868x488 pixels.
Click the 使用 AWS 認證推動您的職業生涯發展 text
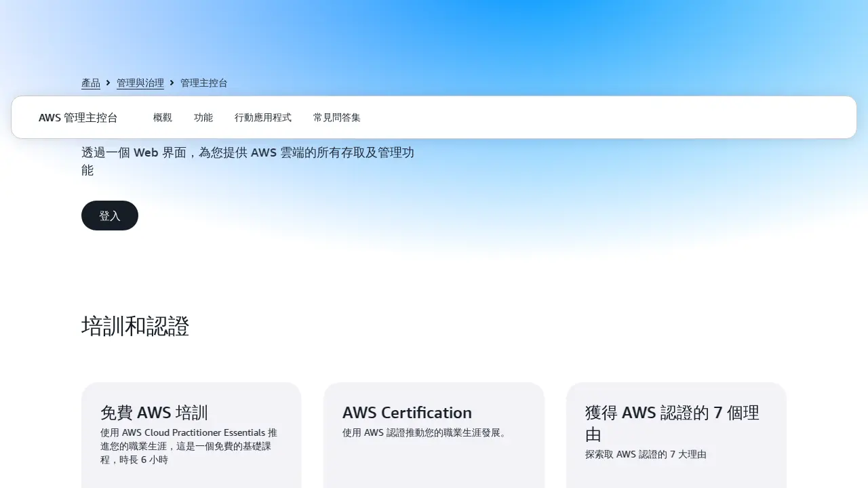pyautogui.click(x=423, y=432)
